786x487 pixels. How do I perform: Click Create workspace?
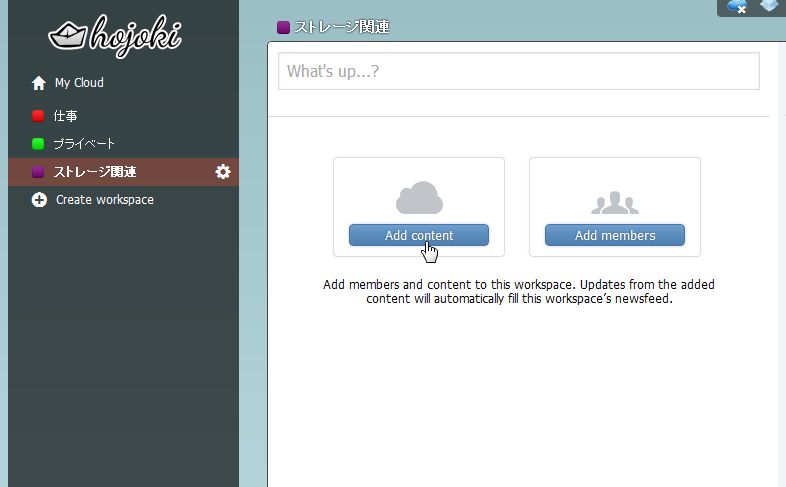(x=105, y=200)
